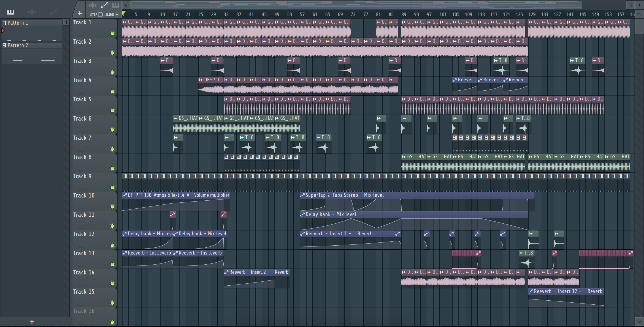Add a new track with the plus button
The height and width of the screenshot is (327, 644).
point(80,13)
